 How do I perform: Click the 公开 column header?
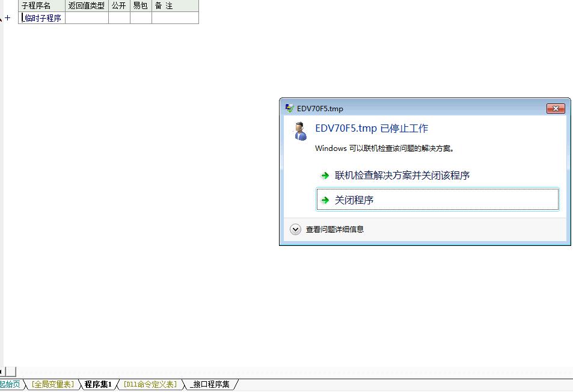coord(119,6)
